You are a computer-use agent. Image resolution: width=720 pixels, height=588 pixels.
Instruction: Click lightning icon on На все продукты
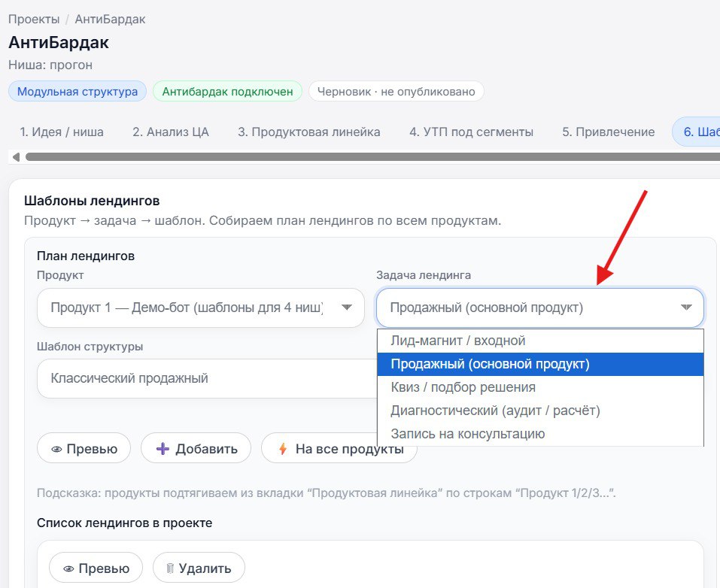283,449
